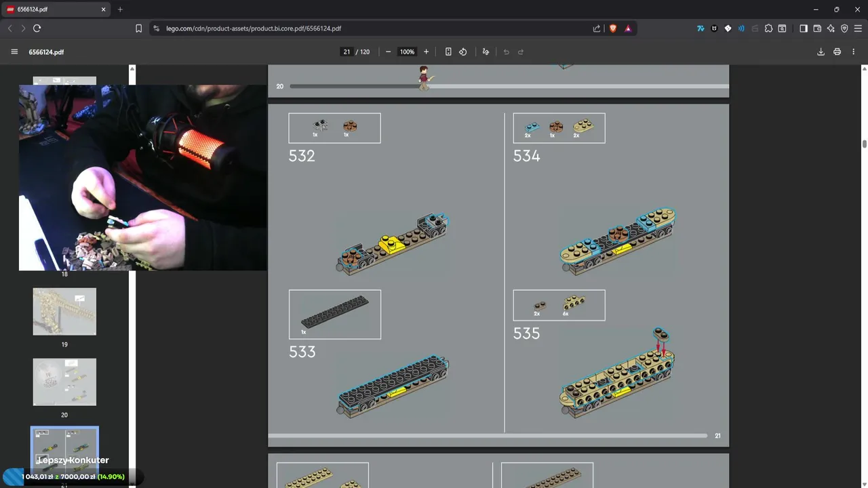Bookmark this page
868x488 pixels.
[138, 28]
